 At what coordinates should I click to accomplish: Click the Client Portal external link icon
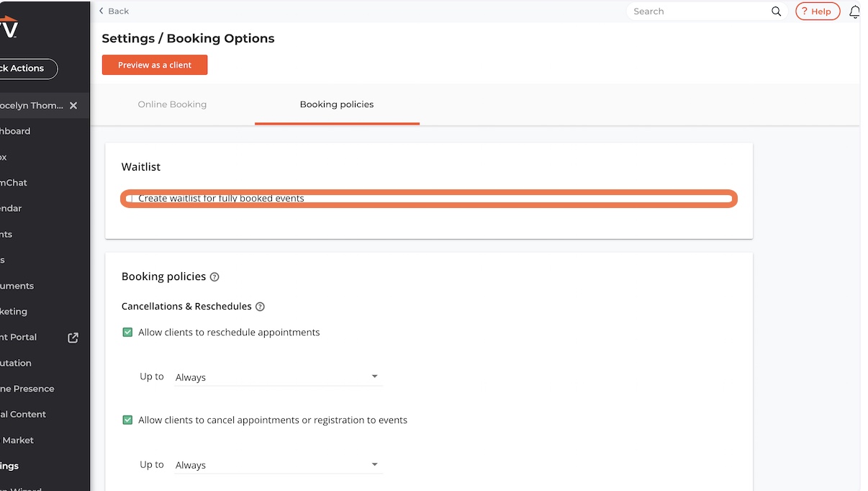tap(73, 338)
